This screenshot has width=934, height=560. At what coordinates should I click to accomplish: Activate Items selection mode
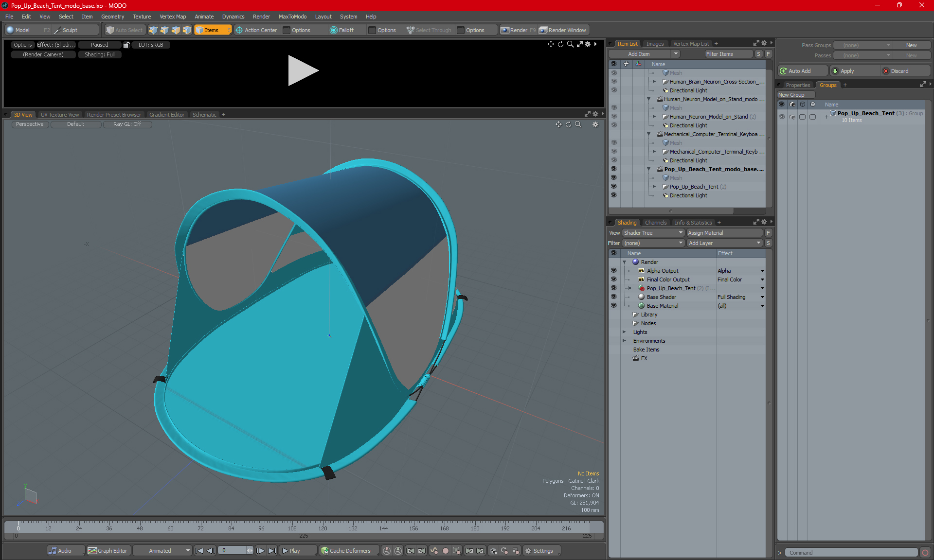[212, 30]
